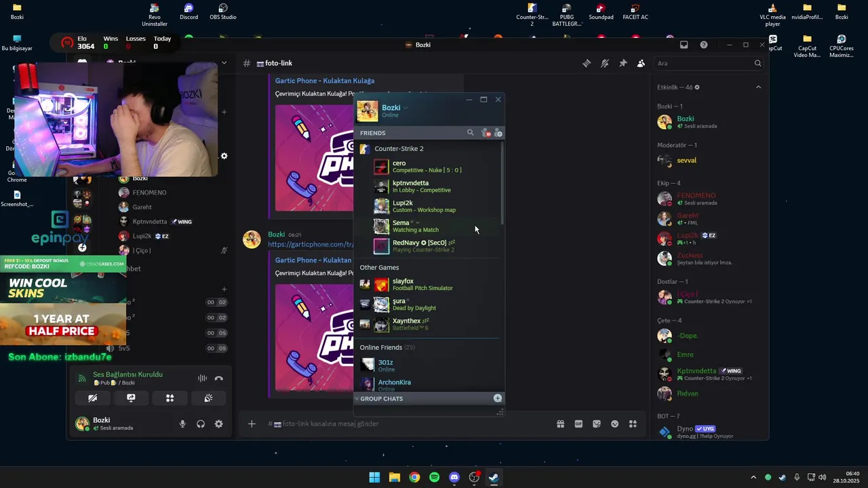Click Steam add a friend icon
Screen dimensions: 868x488
tap(498, 133)
